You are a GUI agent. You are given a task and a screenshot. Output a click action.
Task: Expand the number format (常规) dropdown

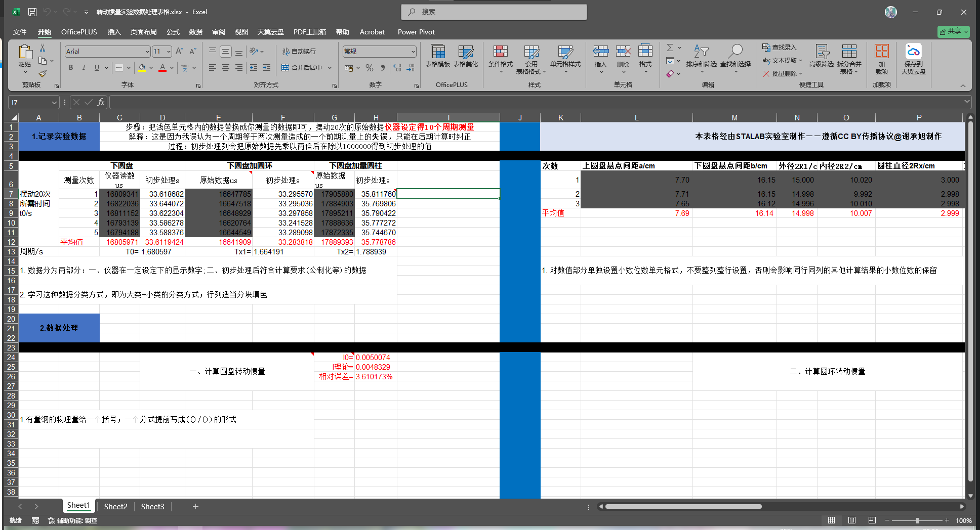pyautogui.click(x=413, y=52)
